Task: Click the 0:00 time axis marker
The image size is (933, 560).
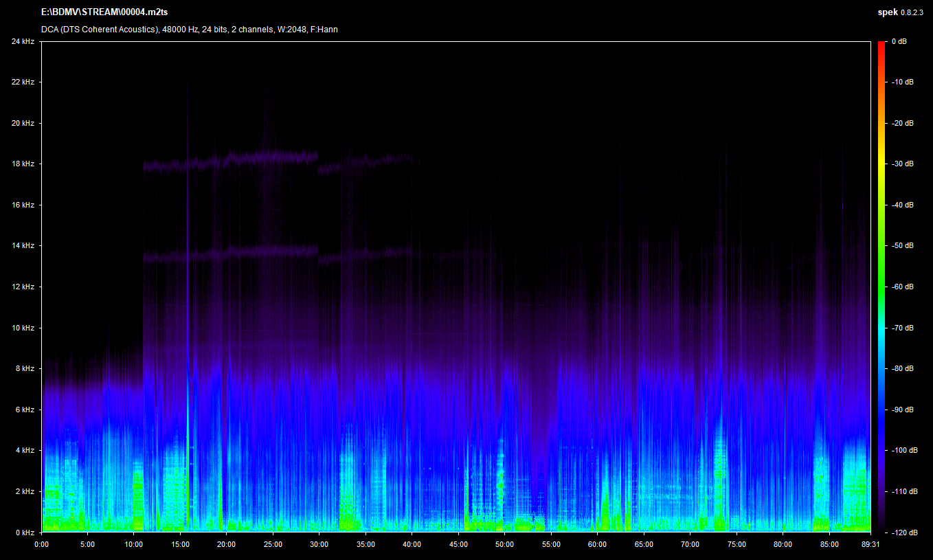Action: click(41, 544)
